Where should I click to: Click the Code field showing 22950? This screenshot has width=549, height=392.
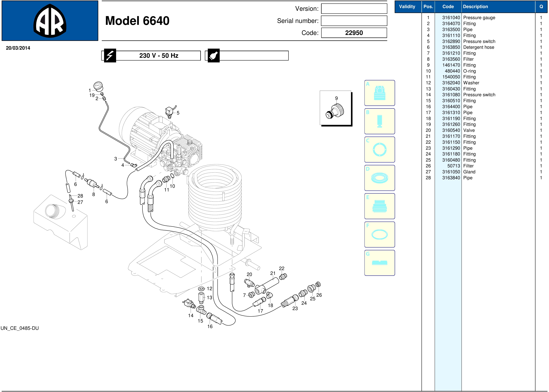tap(354, 33)
